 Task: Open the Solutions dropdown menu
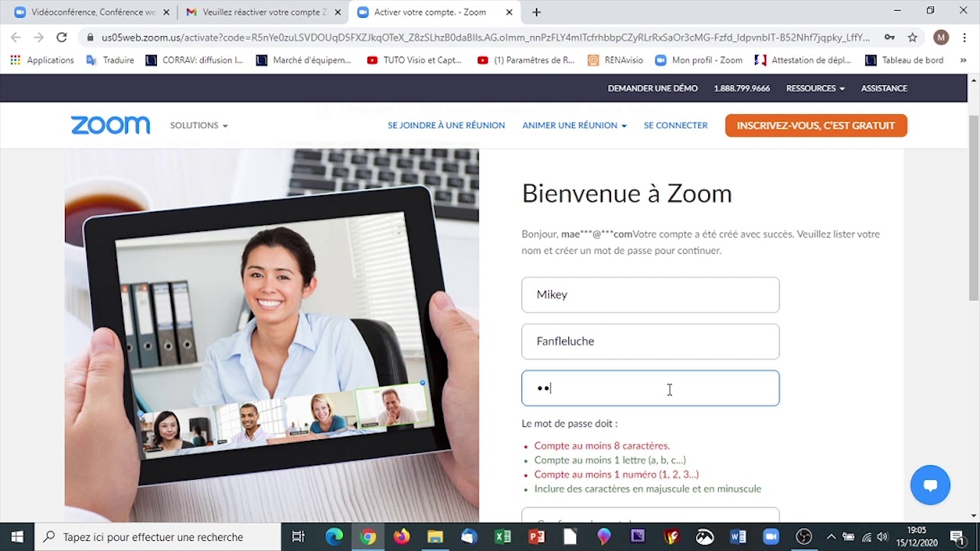[199, 126]
